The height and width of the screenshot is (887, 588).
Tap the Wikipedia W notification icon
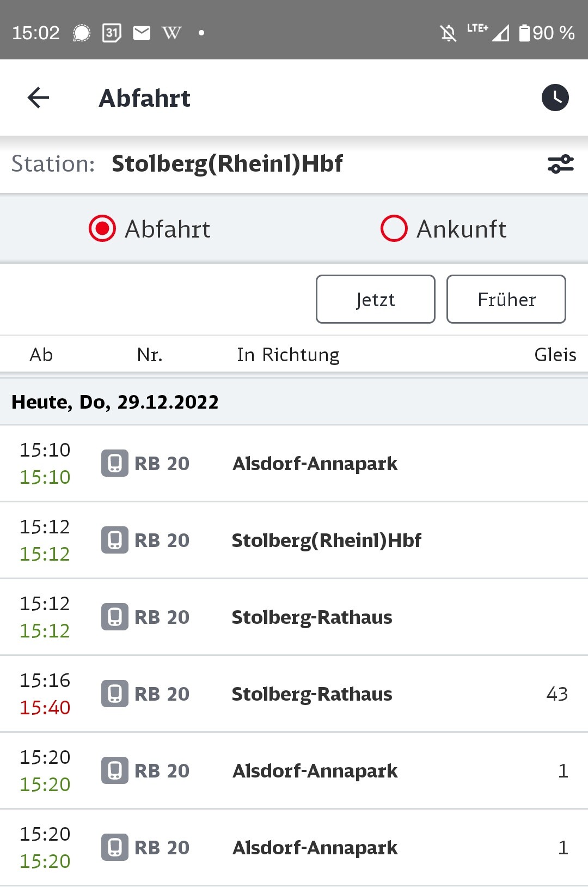pyautogui.click(x=171, y=33)
